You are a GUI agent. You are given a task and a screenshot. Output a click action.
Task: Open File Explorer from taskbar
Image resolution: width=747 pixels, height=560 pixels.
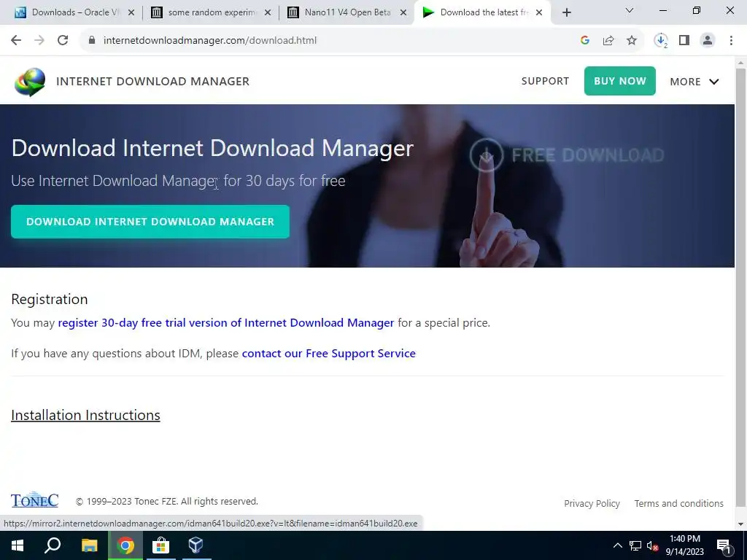89,545
